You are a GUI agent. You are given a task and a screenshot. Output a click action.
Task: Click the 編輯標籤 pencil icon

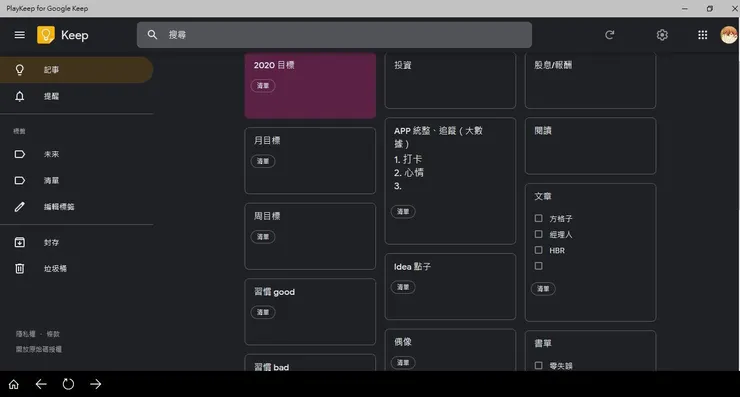pos(19,207)
